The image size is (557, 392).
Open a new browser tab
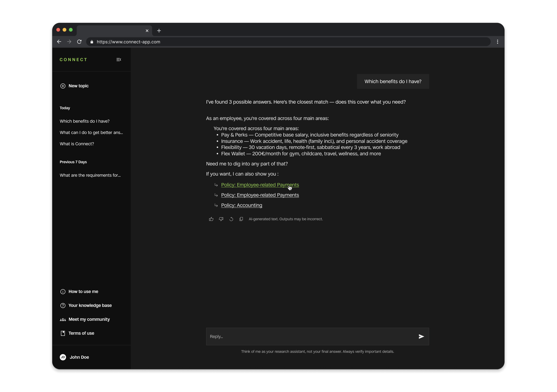tap(159, 31)
